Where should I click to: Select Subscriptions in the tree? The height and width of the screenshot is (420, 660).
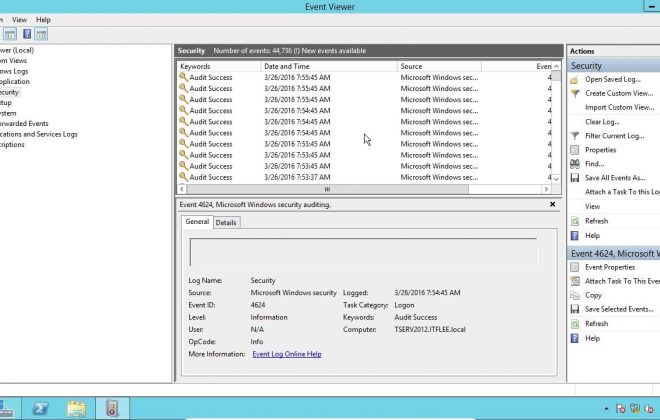[12, 145]
